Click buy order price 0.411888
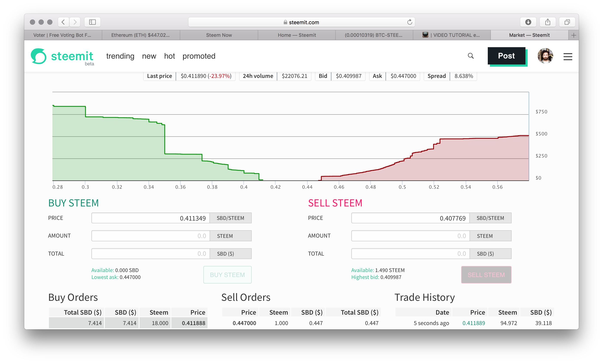The image size is (603, 364). [x=193, y=323]
